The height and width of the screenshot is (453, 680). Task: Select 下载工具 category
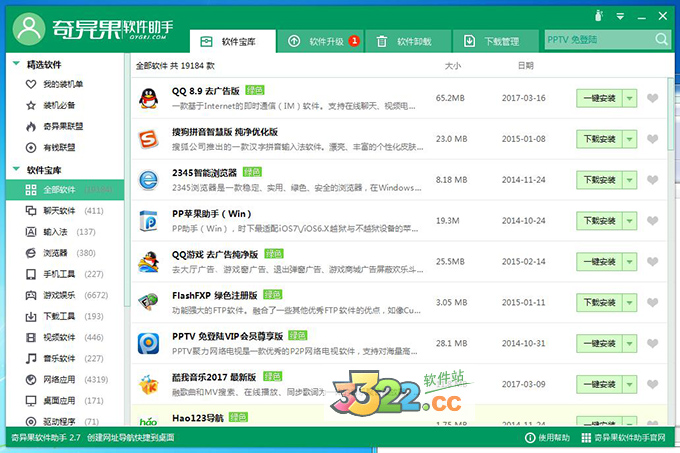coord(65,316)
